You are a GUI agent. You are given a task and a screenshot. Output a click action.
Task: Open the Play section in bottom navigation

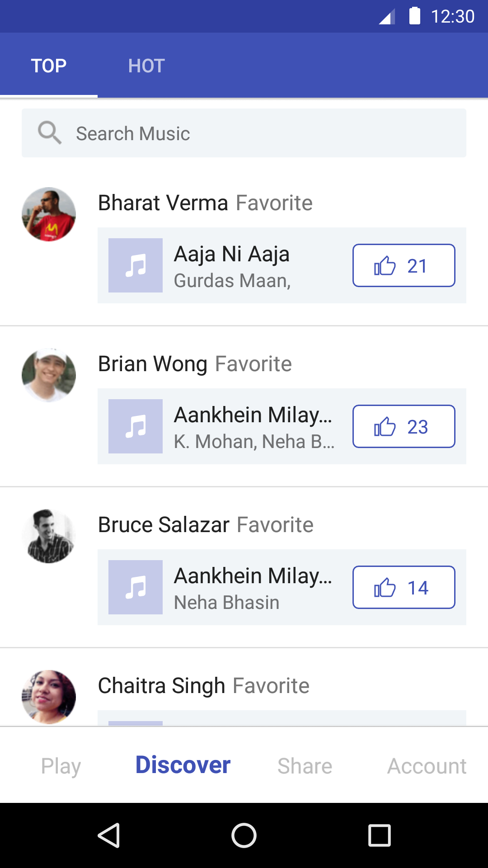point(61,766)
